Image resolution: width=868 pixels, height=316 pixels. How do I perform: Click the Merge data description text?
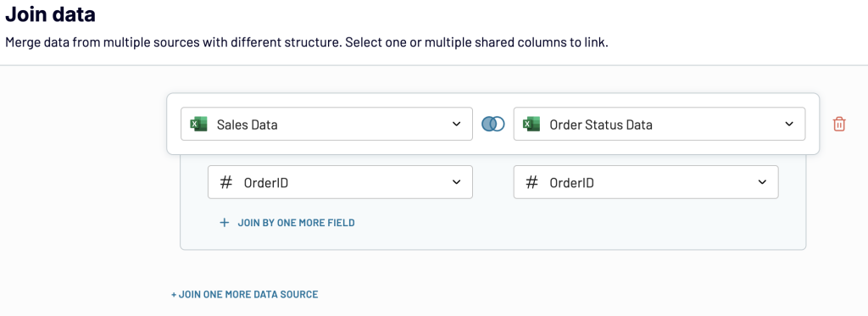[x=307, y=42]
